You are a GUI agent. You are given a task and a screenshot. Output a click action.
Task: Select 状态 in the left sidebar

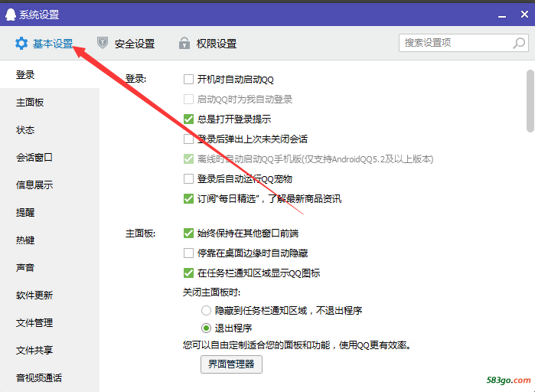[50, 129]
